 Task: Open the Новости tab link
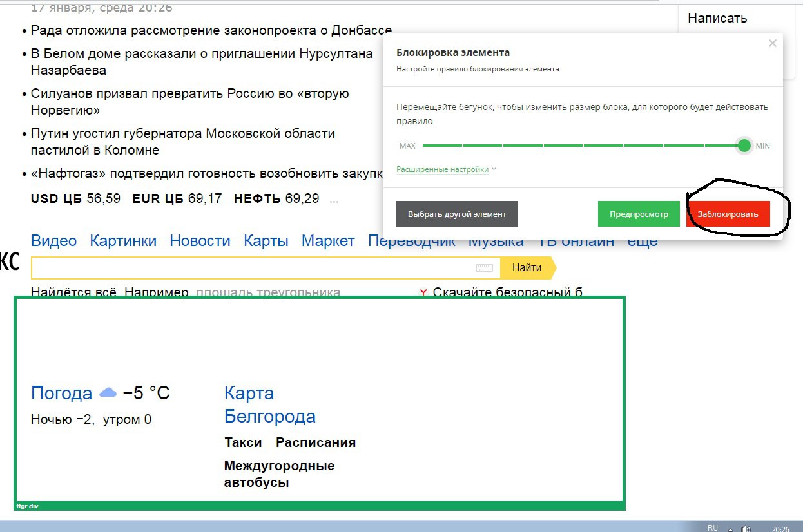point(200,241)
